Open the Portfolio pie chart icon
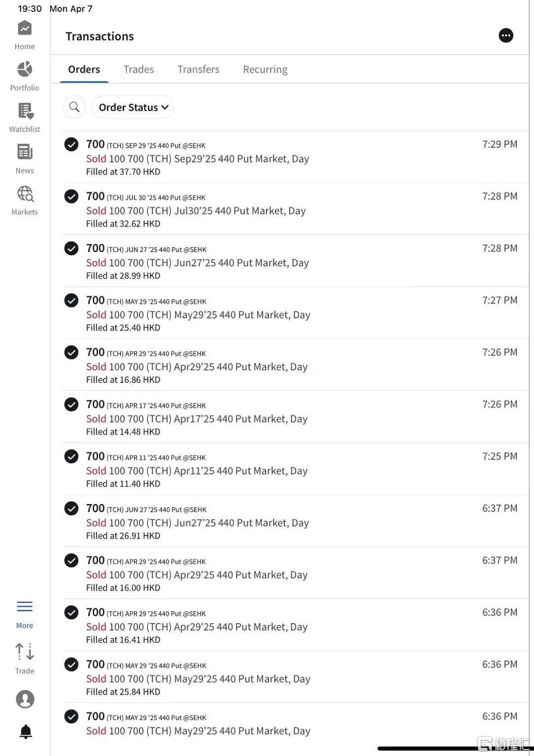 point(25,69)
